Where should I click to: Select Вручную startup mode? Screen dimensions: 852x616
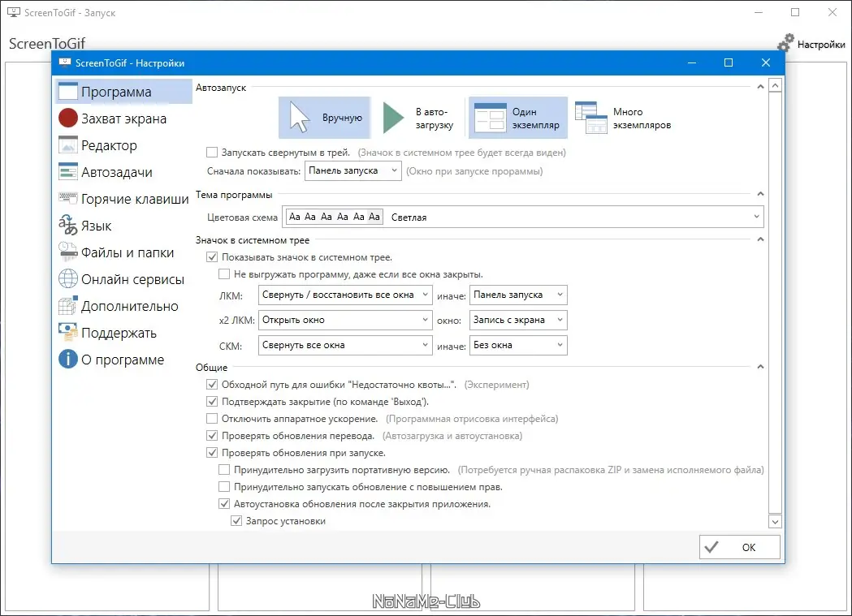324,118
